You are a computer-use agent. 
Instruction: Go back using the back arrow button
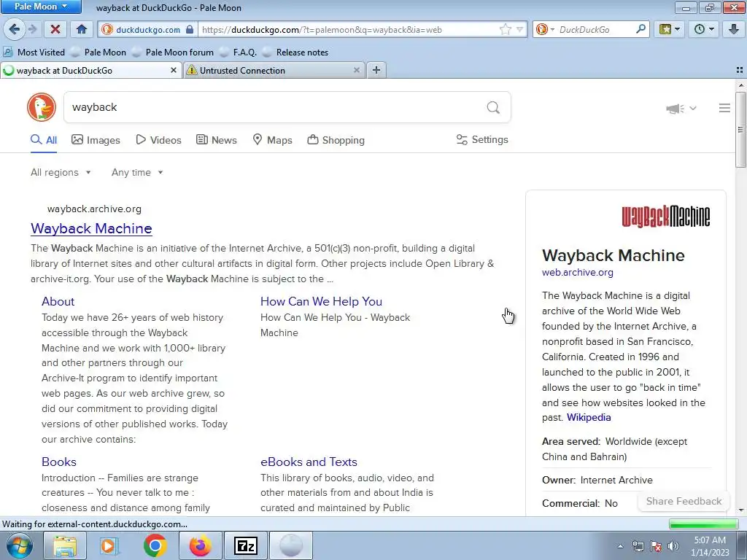15,29
